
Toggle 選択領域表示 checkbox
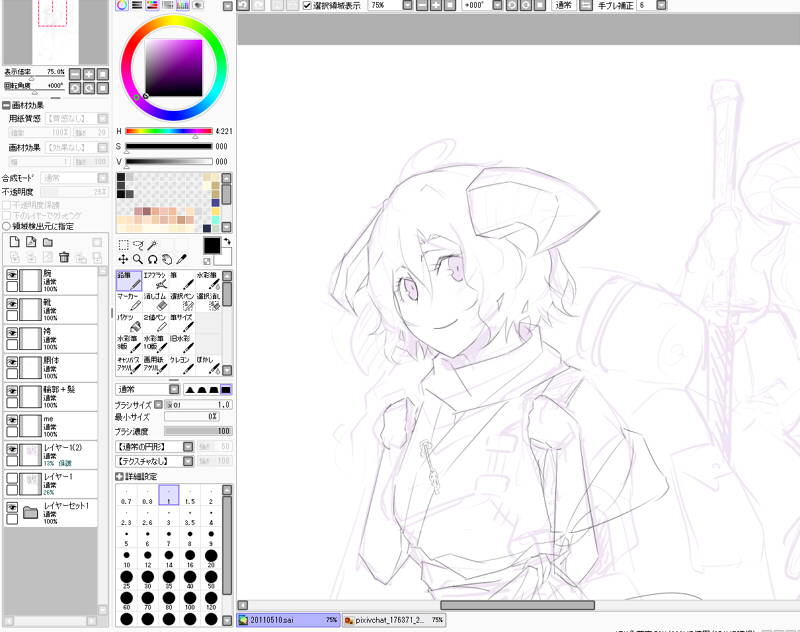point(307,6)
